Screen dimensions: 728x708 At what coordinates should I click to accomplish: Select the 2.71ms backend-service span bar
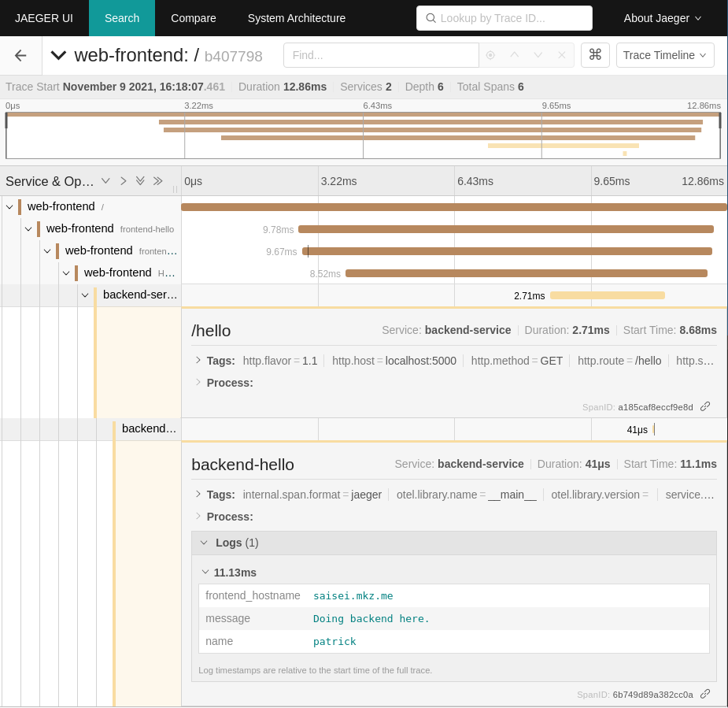coord(608,295)
